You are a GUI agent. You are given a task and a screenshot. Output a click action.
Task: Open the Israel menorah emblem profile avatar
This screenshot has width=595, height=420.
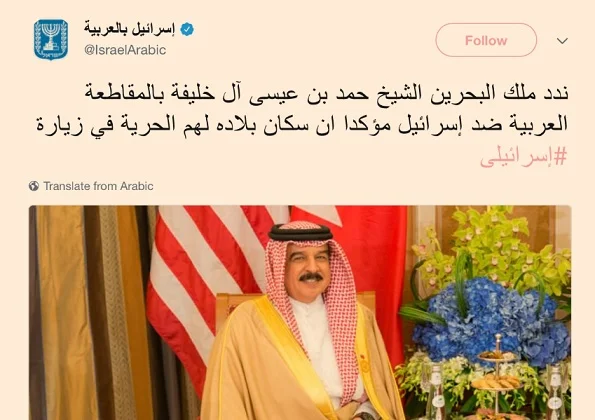click(51, 40)
